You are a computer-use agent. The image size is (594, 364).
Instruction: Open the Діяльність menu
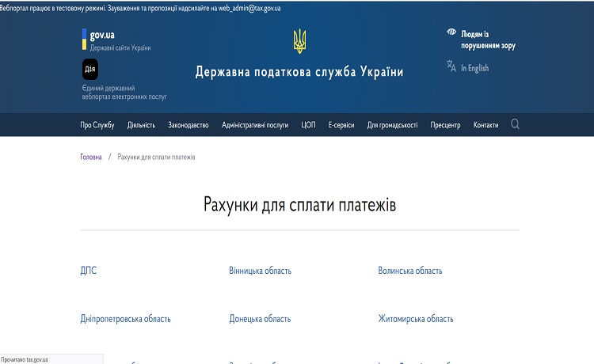141,125
